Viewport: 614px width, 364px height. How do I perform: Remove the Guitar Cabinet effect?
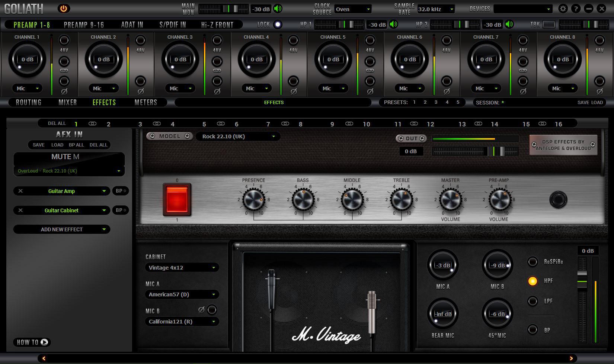pyautogui.click(x=20, y=210)
